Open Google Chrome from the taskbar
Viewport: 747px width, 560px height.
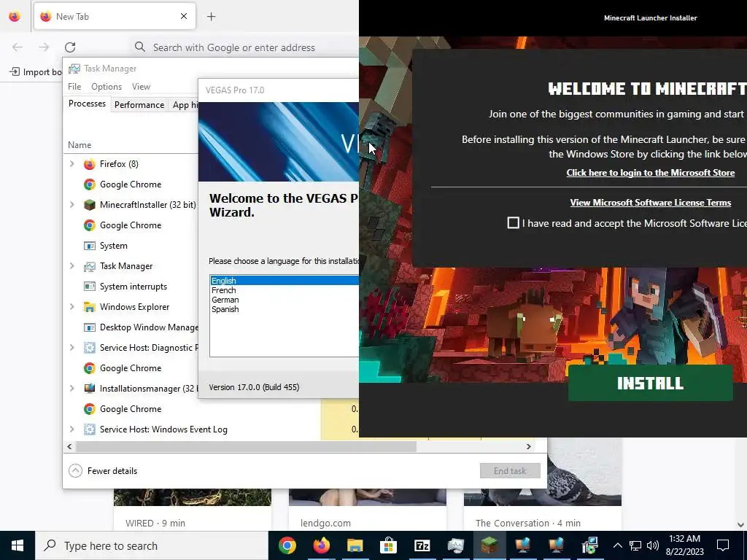pyautogui.click(x=287, y=545)
